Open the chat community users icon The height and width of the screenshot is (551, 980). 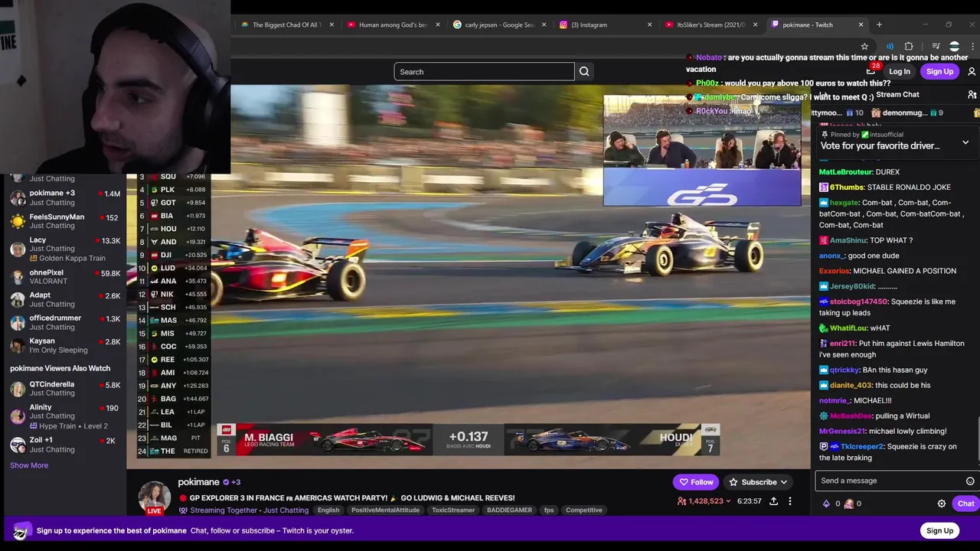tap(972, 94)
